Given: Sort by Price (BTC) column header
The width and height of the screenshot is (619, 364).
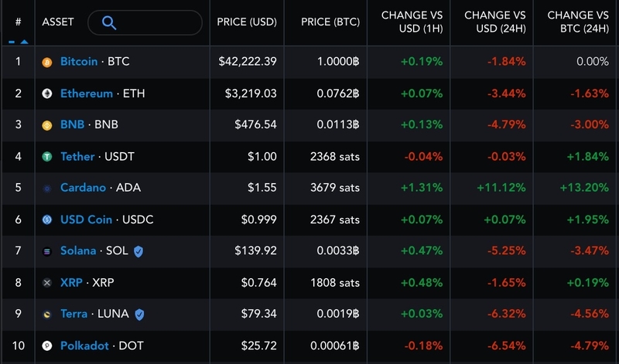Looking at the screenshot, I should (330, 22).
